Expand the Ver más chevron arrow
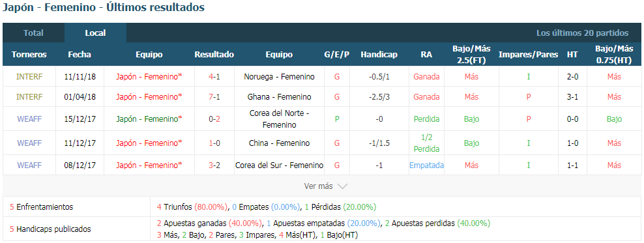 point(342,186)
